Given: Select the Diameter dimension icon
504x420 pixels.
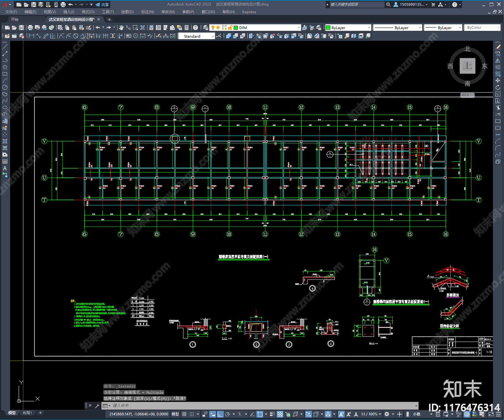Looking at the screenshot, I should pyautogui.click(x=76, y=36).
